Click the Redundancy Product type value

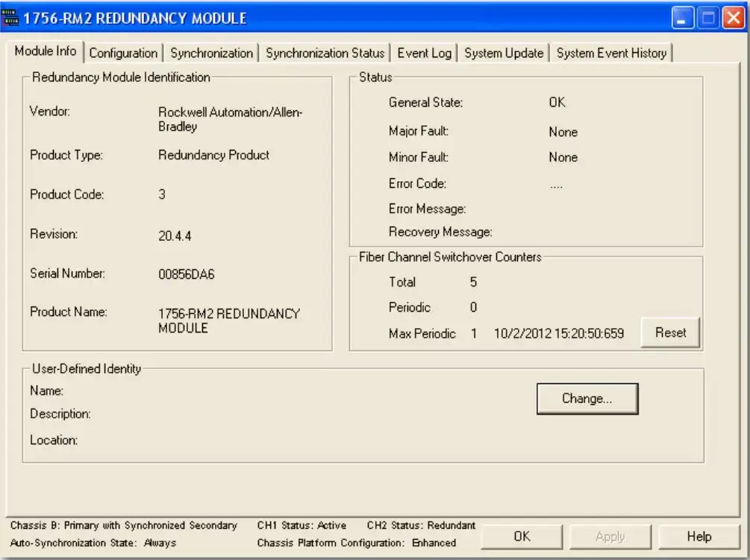click(214, 155)
